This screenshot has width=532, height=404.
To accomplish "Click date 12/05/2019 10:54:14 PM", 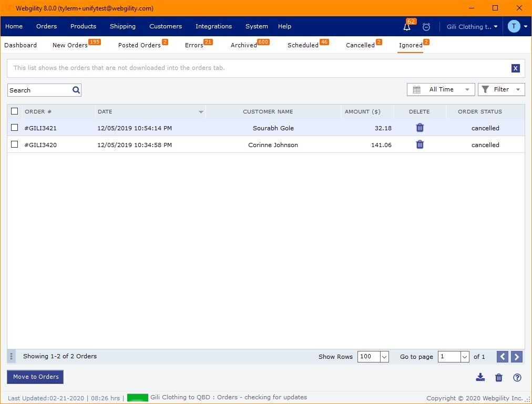I will tap(135, 128).
